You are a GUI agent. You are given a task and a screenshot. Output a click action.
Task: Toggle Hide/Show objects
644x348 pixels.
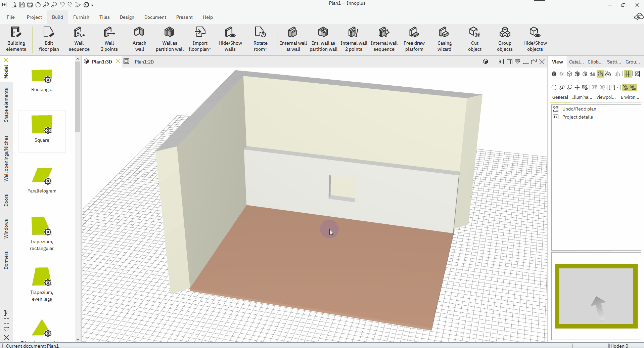tap(535, 38)
